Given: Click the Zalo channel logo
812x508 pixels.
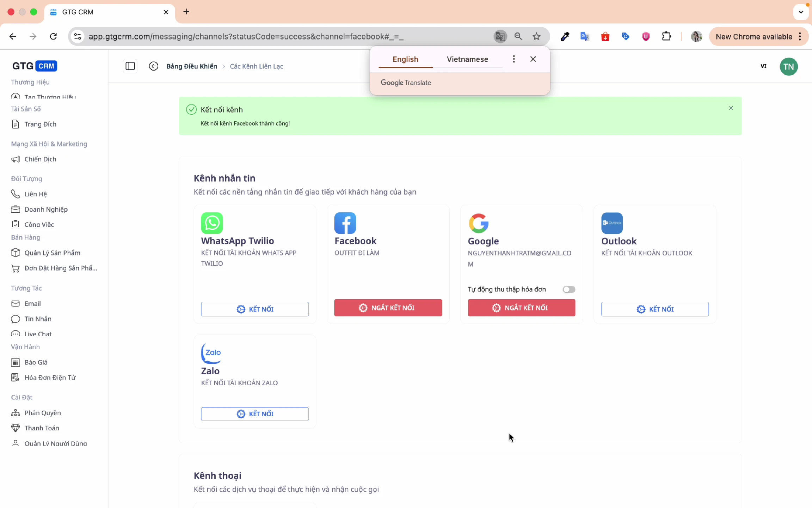Looking at the screenshot, I should (x=211, y=353).
